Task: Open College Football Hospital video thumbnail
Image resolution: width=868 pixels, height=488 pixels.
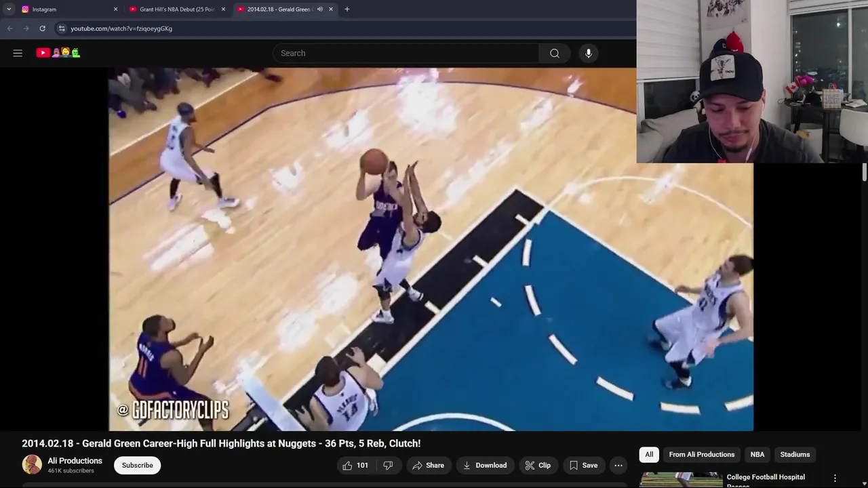Action: [681, 480]
